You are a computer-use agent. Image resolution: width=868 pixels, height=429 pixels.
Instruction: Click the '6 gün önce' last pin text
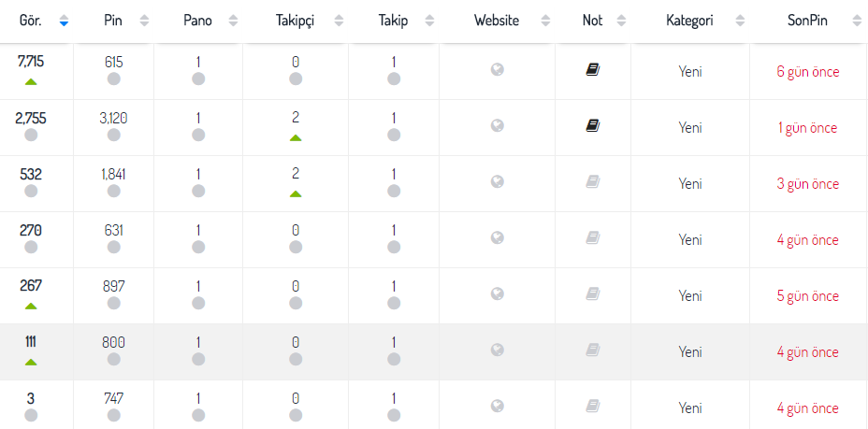click(x=807, y=72)
